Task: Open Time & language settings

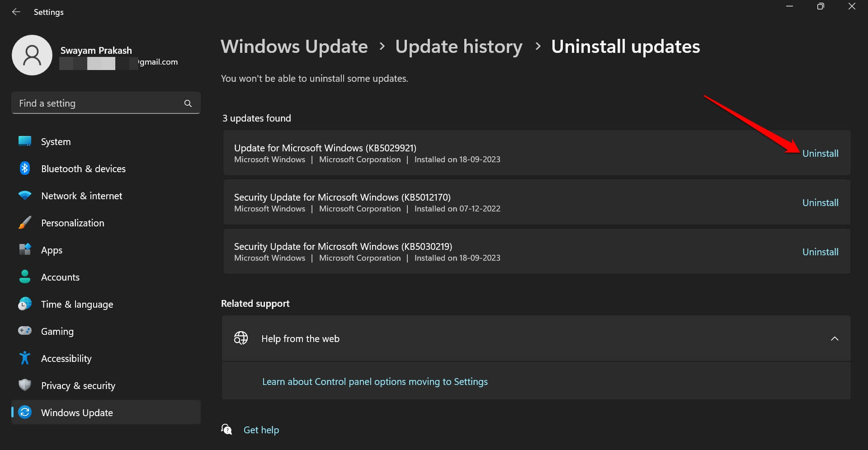Action: (106, 304)
